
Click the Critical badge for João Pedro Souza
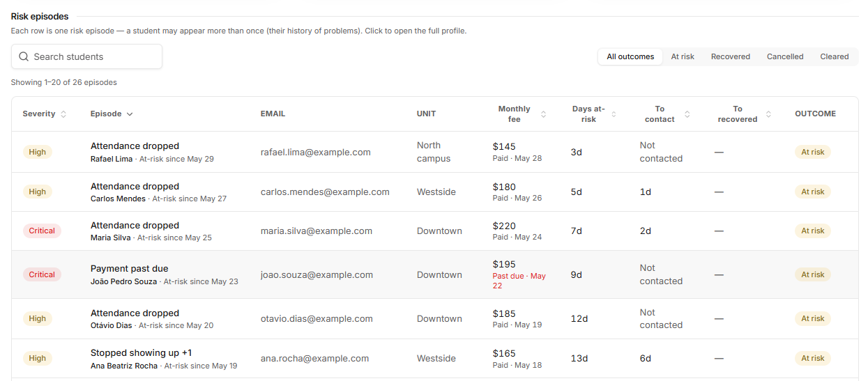point(42,274)
